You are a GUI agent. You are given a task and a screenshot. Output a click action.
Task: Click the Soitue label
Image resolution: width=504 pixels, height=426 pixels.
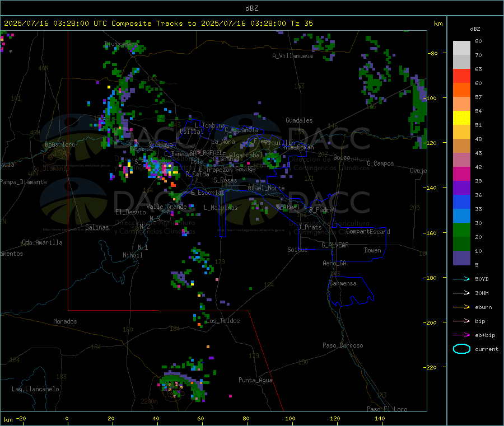click(297, 250)
